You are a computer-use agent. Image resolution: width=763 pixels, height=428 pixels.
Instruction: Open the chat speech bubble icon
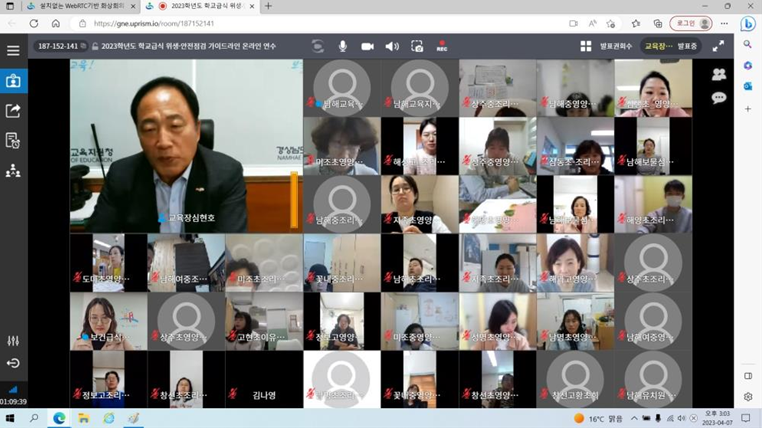click(719, 98)
